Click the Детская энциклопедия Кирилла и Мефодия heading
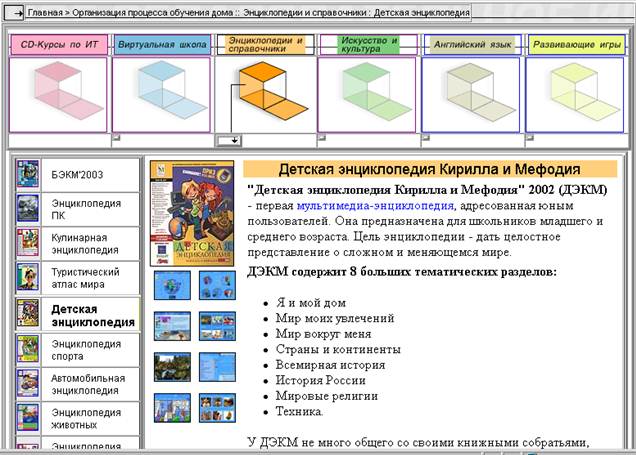This screenshot has height=455, width=636. point(430,169)
